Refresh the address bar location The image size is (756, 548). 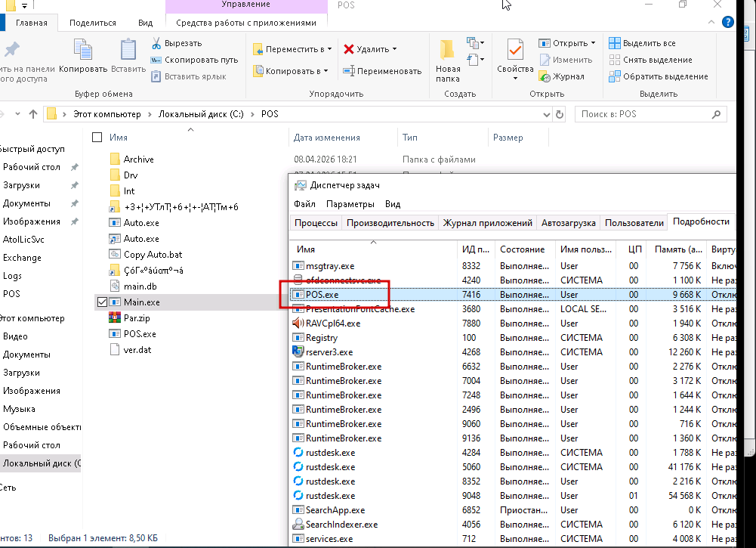pyautogui.click(x=560, y=114)
